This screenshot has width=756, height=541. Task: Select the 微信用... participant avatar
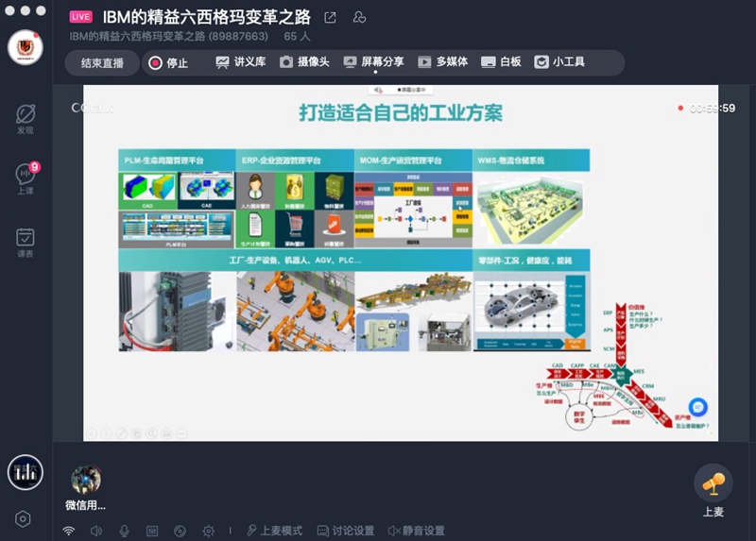pos(86,480)
